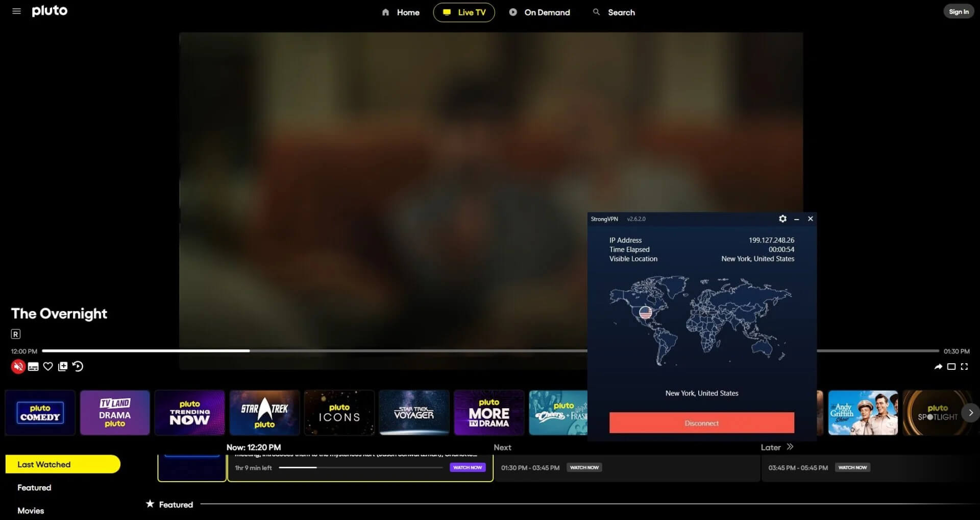
Task: Select Featured in the category sidebar
Action: (x=34, y=488)
